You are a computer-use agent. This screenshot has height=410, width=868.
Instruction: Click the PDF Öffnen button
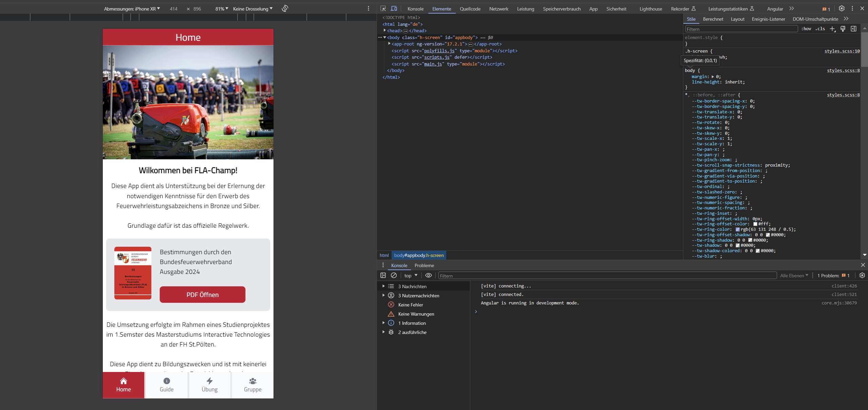tap(202, 294)
